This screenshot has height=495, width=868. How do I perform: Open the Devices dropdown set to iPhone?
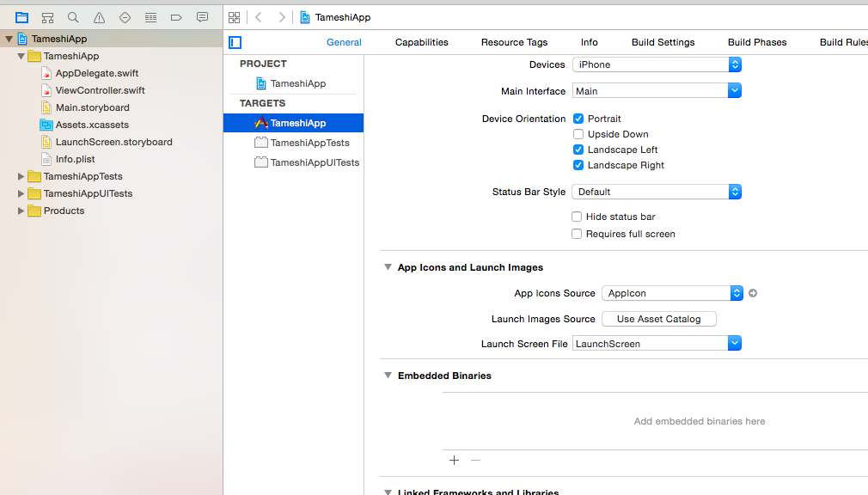(657, 64)
